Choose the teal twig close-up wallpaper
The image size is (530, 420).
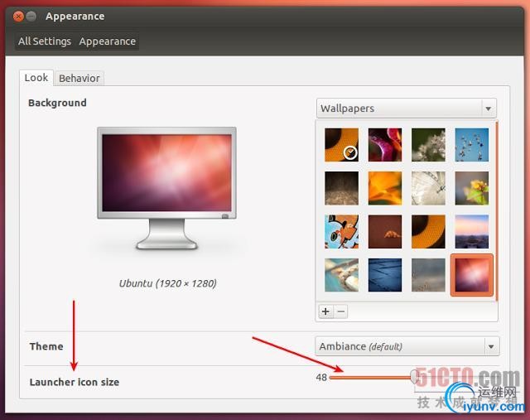click(341, 275)
